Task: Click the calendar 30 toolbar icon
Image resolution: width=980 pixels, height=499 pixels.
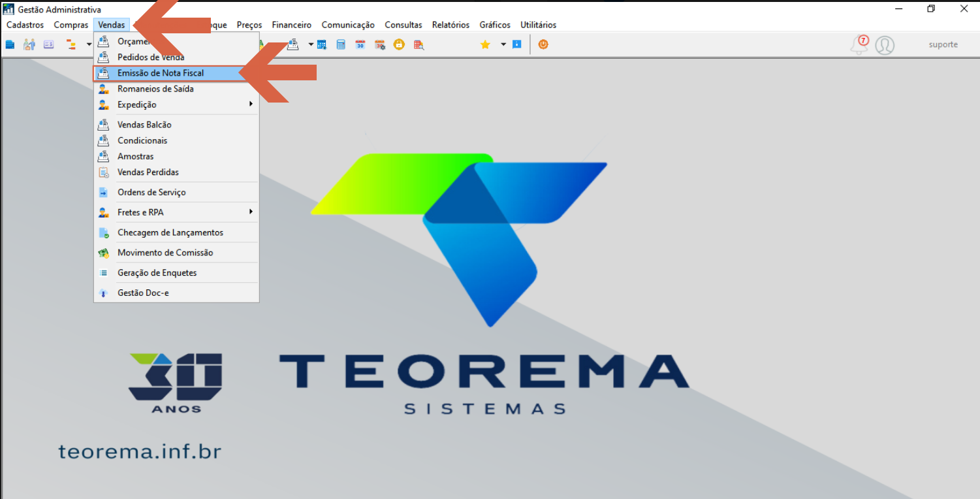Action: 360,44
